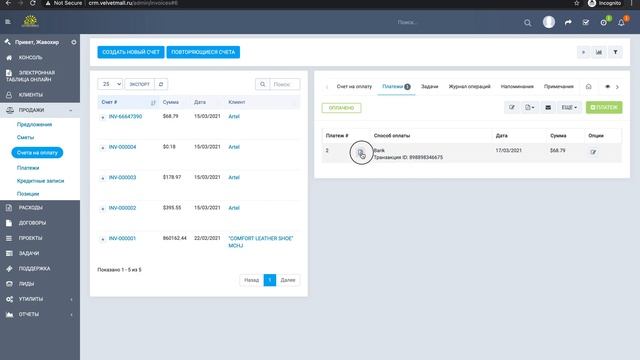Open the 25 rows-per-page dropdown
The height and width of the screenshot is (360, 640).
[x=110, y=84]
